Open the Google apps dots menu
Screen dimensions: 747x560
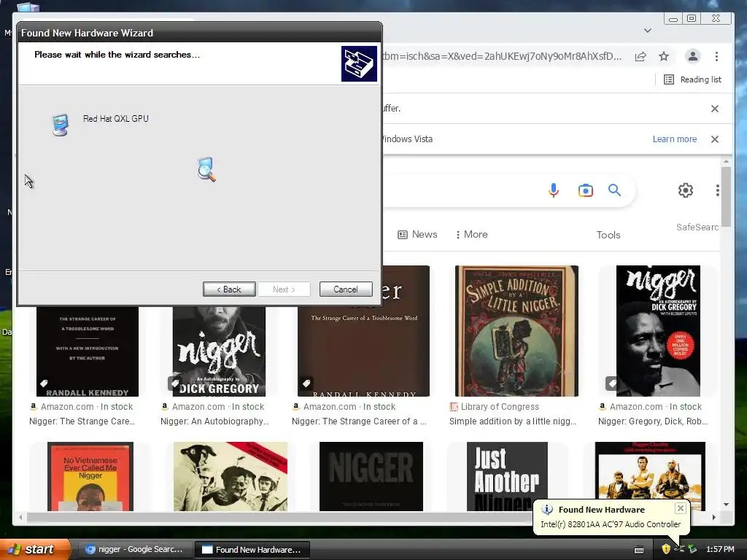pyautogui.click(x=718, y=190)
